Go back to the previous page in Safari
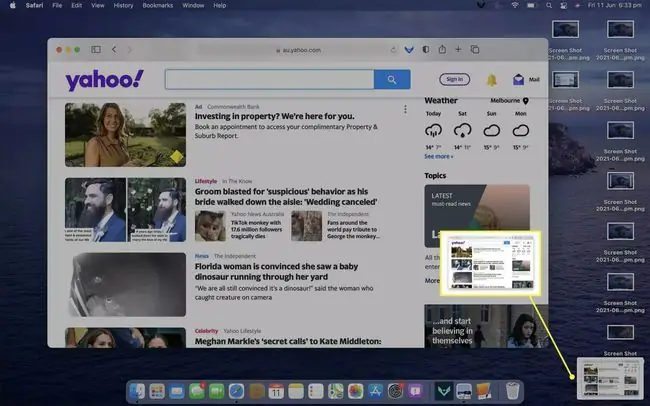Screen dimensions: 650x406 tap(114, 49)
